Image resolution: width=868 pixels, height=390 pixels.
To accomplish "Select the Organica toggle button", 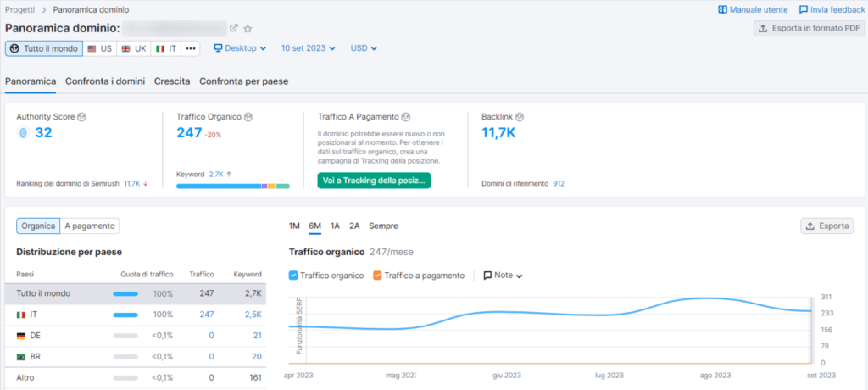I will click(38, 226).
